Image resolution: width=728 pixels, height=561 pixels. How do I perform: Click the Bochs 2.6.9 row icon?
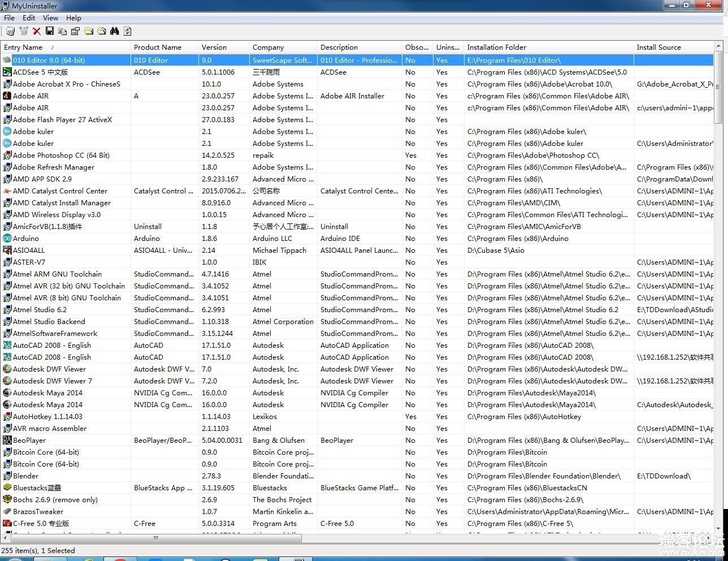[7, 499]
